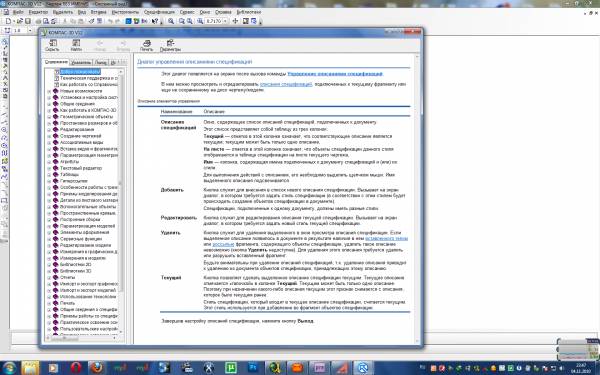Open the zoom scale dropdown arrow

point(225,21)
